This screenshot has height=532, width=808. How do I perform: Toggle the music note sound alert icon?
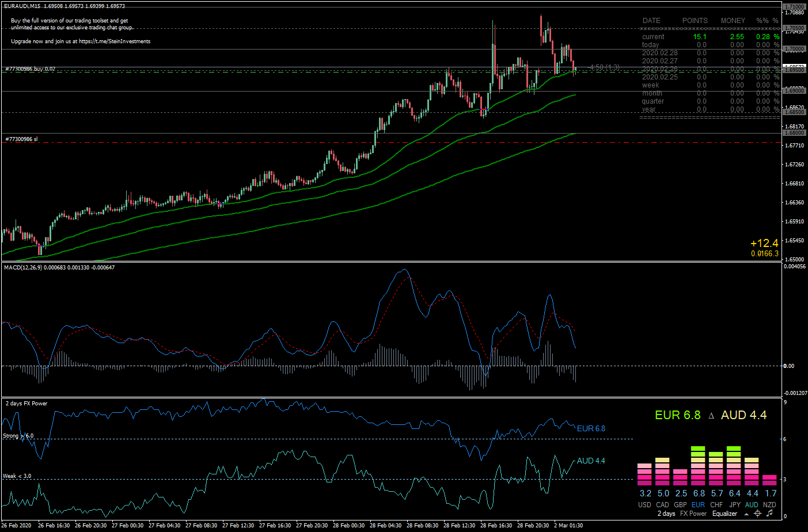(769, 513)
